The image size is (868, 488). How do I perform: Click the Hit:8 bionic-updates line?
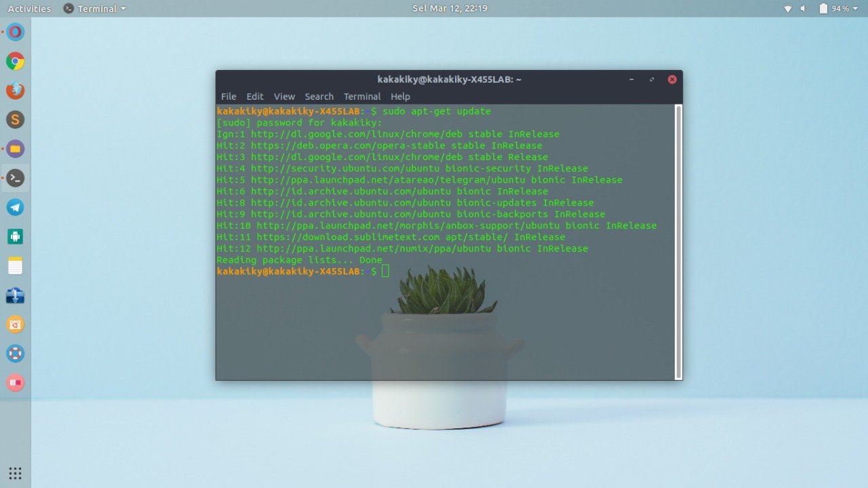tap(405, 203)
